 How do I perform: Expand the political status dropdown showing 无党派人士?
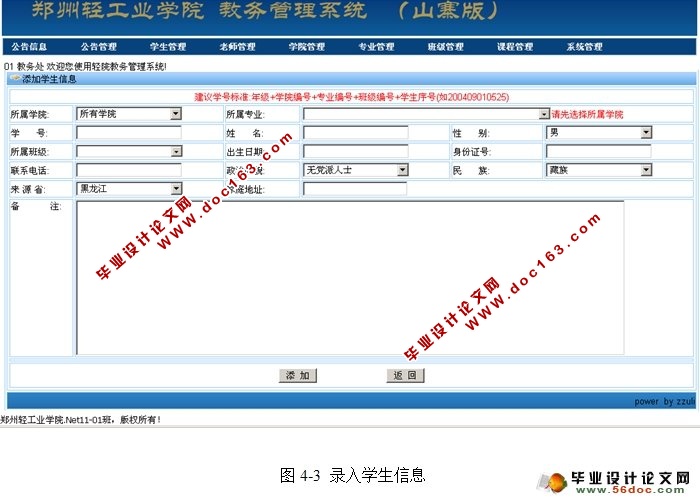356,170
